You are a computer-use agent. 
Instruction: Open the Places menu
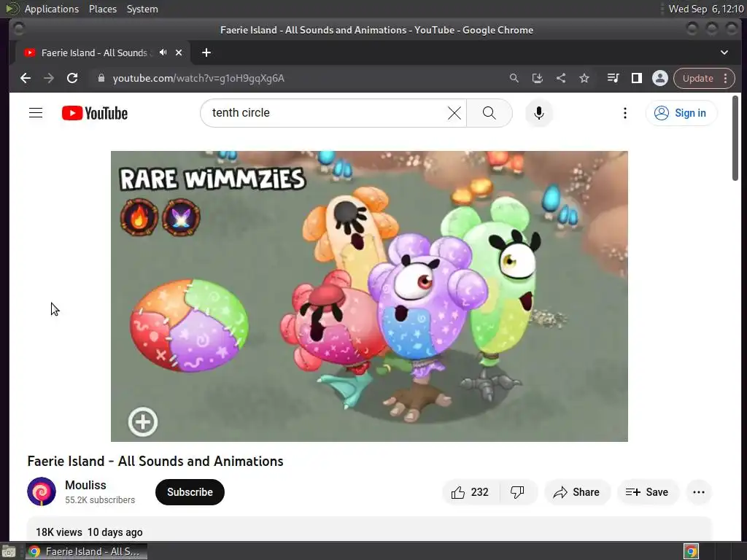pyautogui.click(x=102, y=9)
